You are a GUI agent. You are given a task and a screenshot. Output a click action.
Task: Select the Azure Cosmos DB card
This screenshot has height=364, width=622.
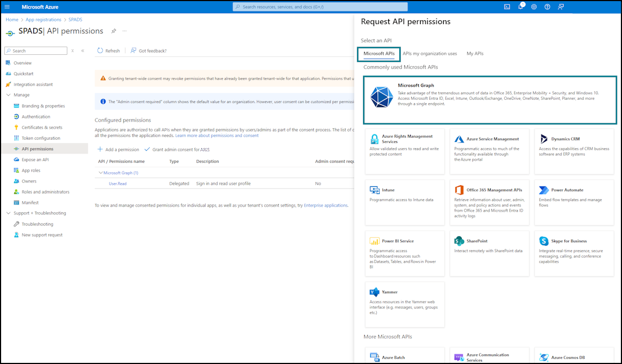574,355
